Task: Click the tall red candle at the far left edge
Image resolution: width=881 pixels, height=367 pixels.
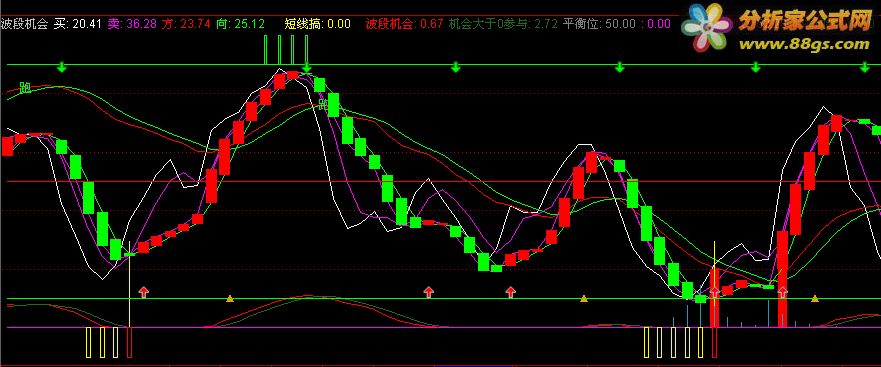Action: (7, 146)
